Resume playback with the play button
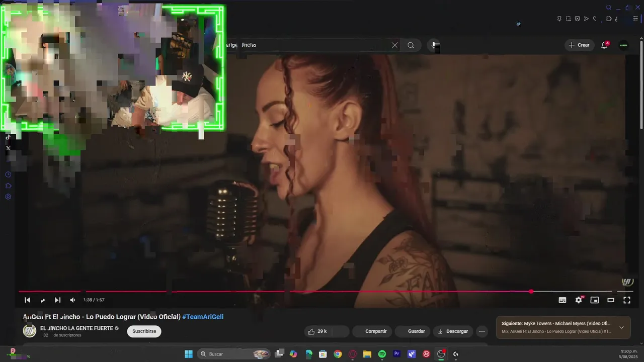 [x=43, y=300]
